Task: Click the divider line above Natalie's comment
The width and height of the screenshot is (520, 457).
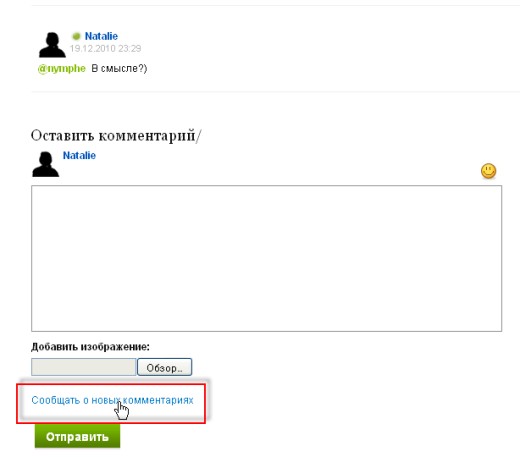Action: point(275,5)
